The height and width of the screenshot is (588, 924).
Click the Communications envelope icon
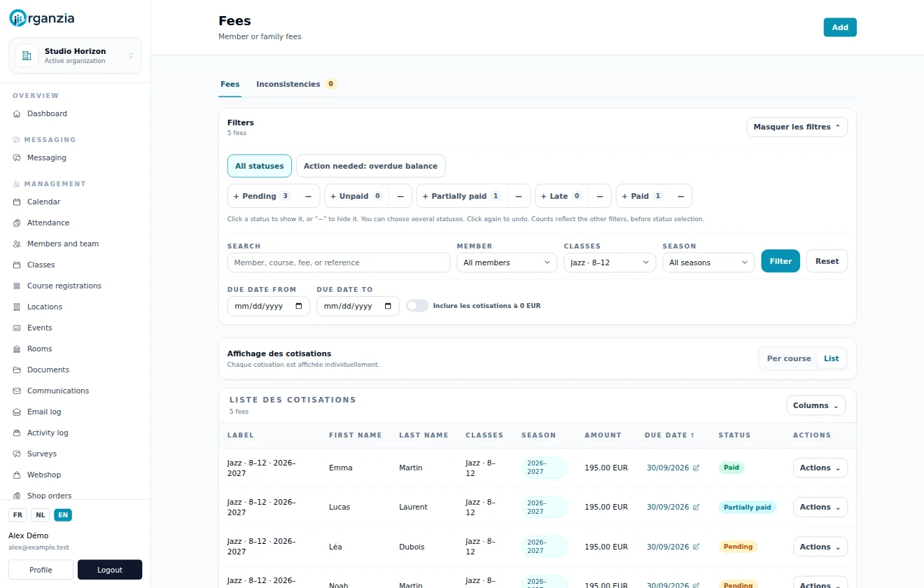pyautogui.click(x=17, y=391)
